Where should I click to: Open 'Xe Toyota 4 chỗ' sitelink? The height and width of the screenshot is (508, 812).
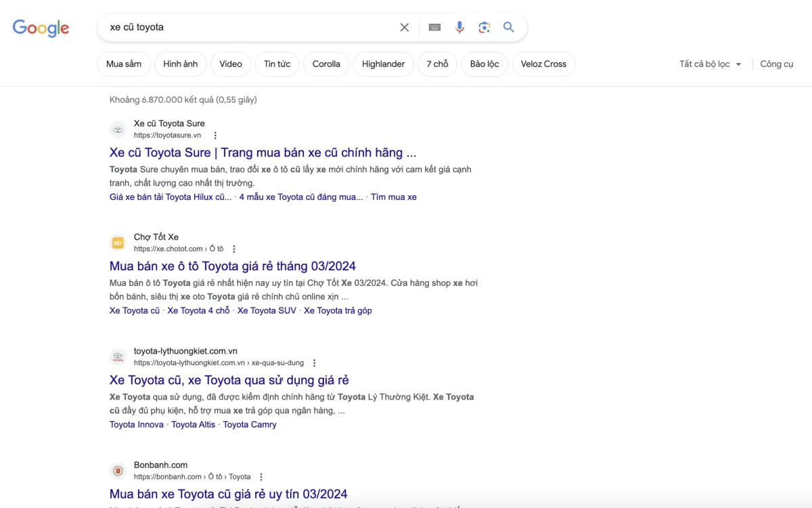(199, 311)
